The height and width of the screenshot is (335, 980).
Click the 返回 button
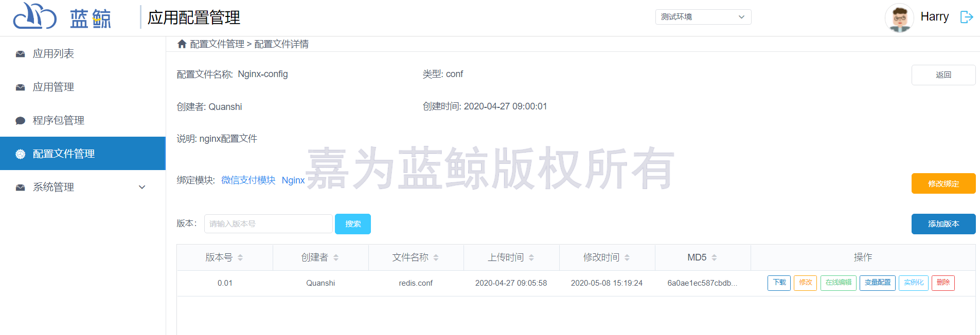[x=943, y=75]
